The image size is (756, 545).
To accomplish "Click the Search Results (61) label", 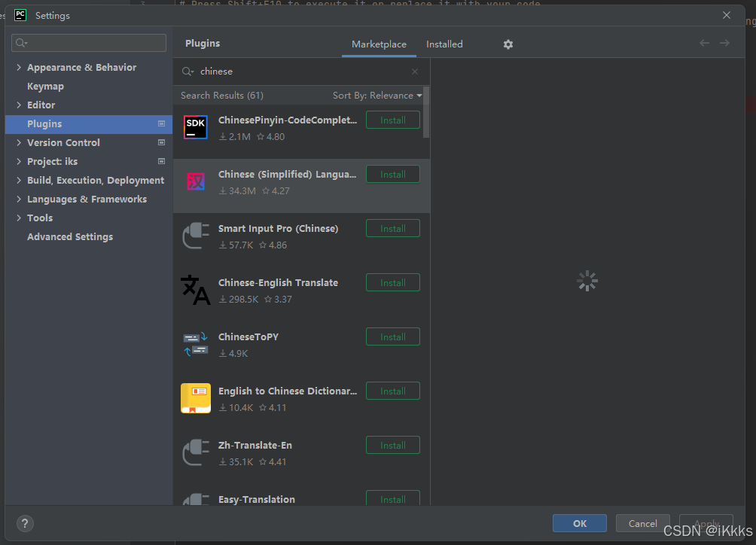I will [x=222, y=96].
